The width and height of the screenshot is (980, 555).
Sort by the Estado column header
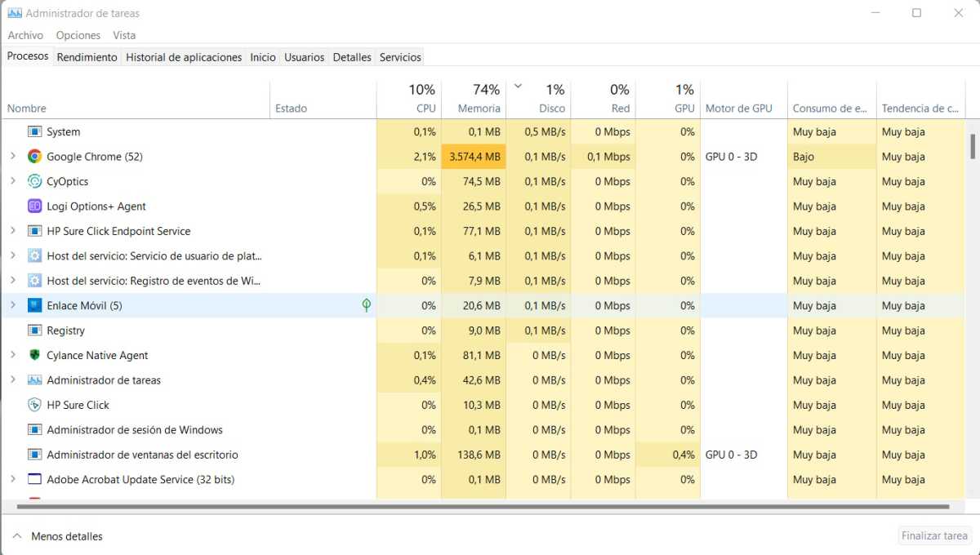click(x=323, y=100)
